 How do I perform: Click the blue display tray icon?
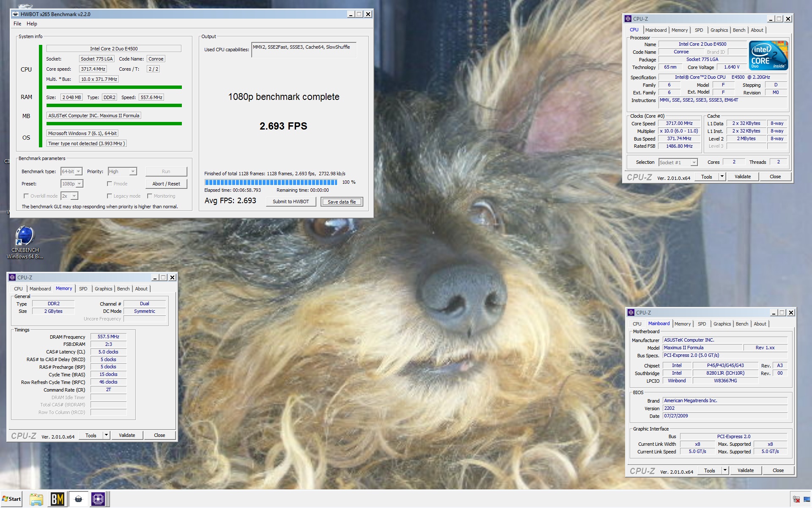[807, 500]
